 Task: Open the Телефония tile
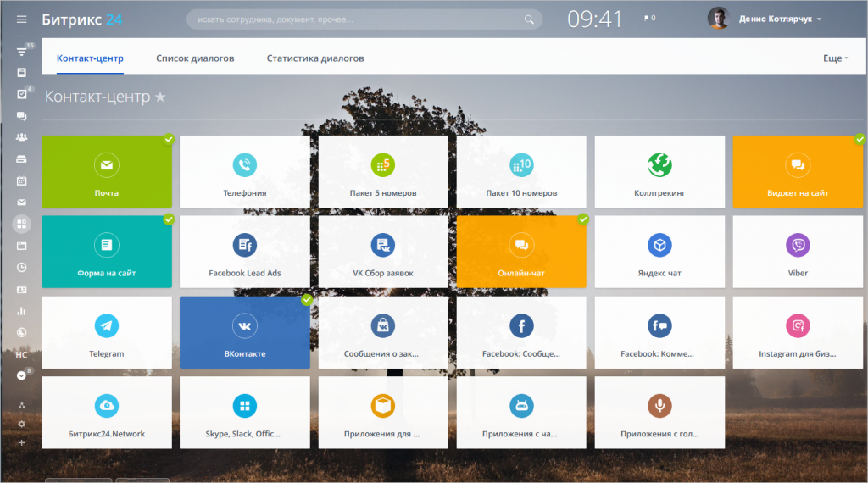pos(245,171)
